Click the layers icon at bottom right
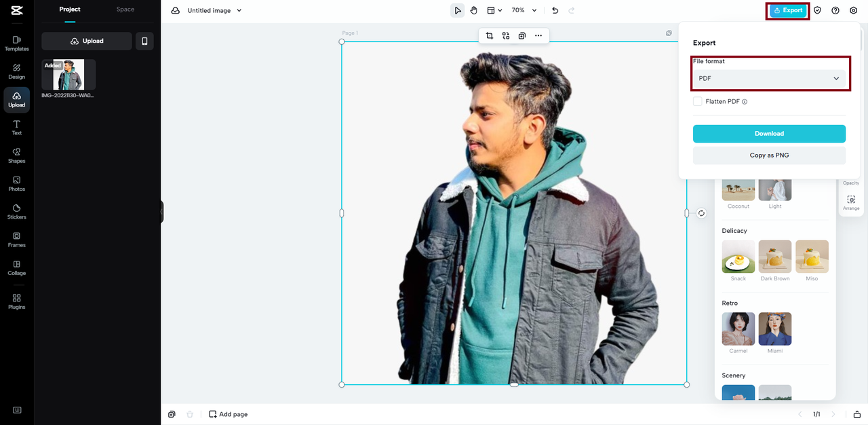Viewport: 868px width, 425px height. coord(857,414)
